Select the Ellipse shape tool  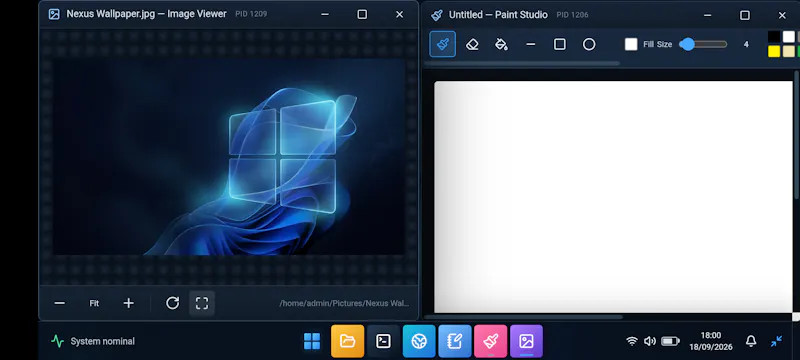pos(589,44)
